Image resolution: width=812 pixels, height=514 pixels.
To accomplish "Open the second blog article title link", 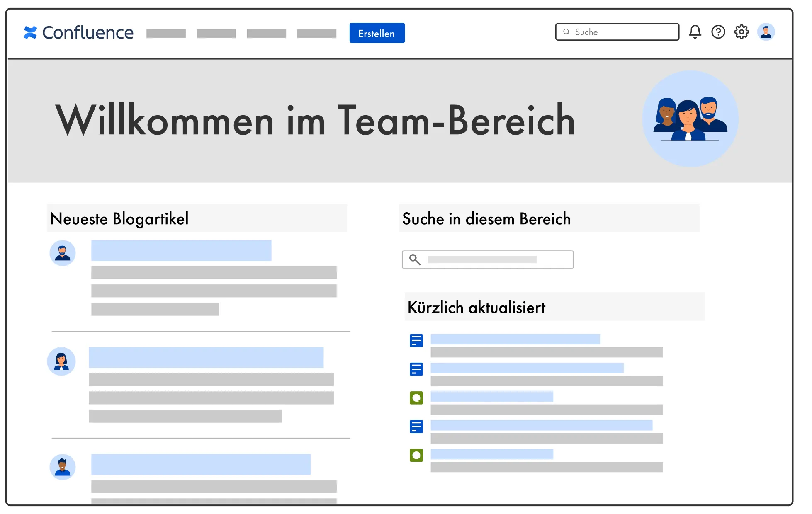I will tap(206, 357).
